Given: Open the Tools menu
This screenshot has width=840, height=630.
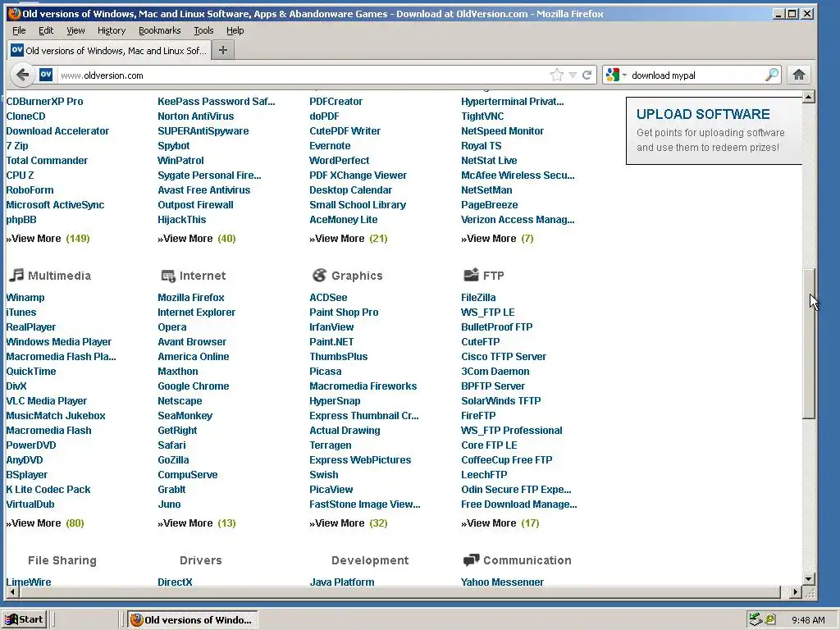Looking at the screenshot, I should pyautogui.click(x=203, y=30).
